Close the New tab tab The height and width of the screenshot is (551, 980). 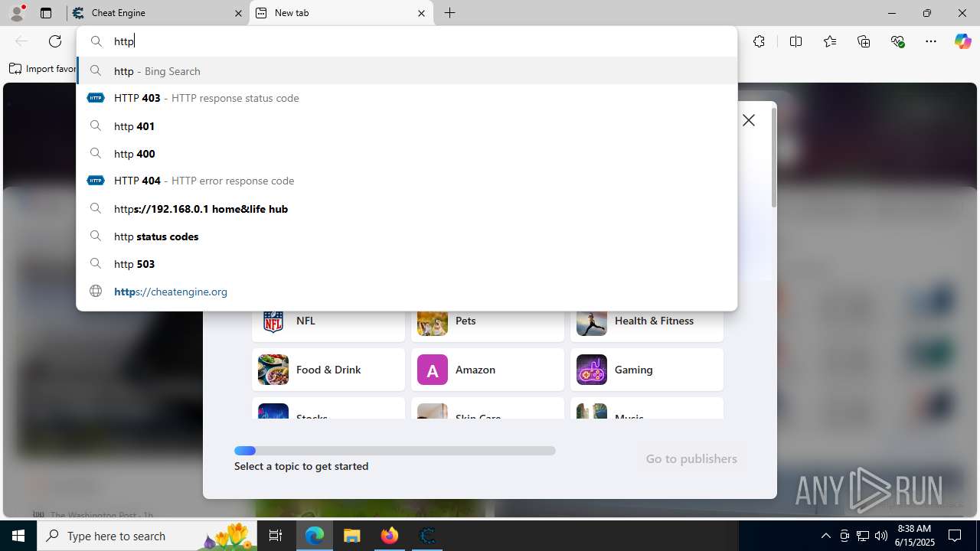421,13
